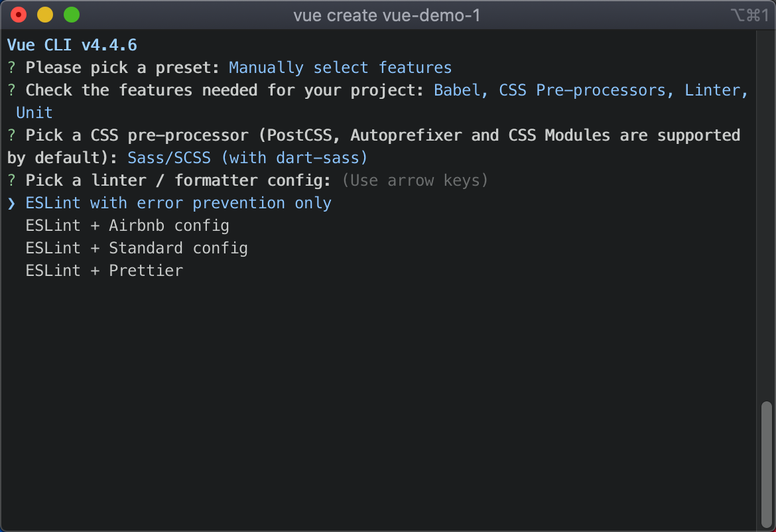Click the 'CSS Pre-processors,' feature text
The image size is (776, 532).
click(586, 91)
